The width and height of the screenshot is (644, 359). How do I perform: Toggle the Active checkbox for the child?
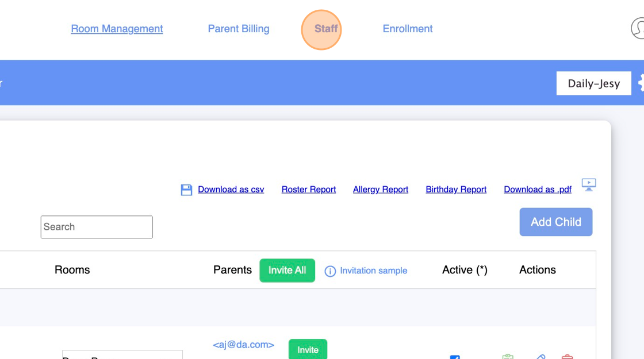[x=455, y=357]
